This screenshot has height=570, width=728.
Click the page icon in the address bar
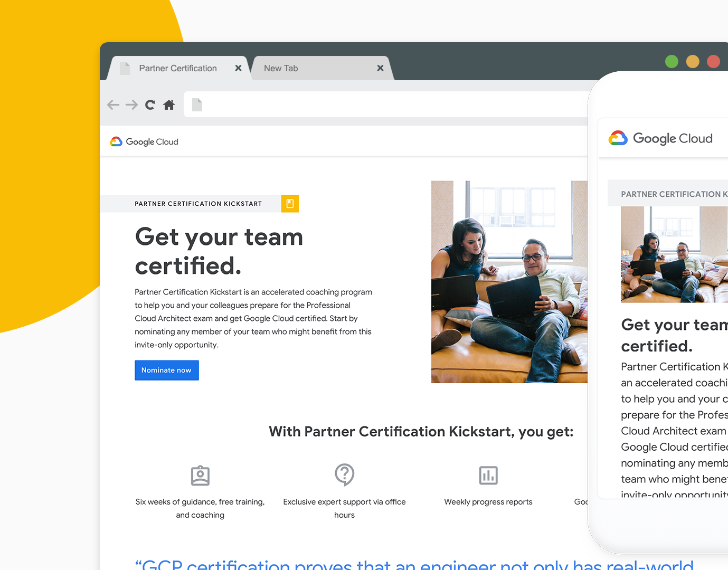click(x=197, y=105)
